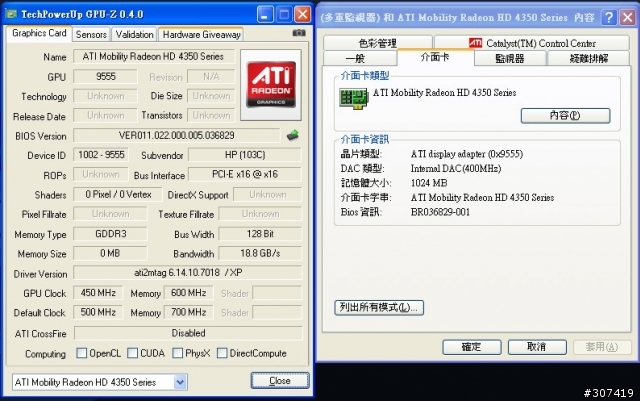Click the GPU-Z title bar app icon

[x=11, y=14]
